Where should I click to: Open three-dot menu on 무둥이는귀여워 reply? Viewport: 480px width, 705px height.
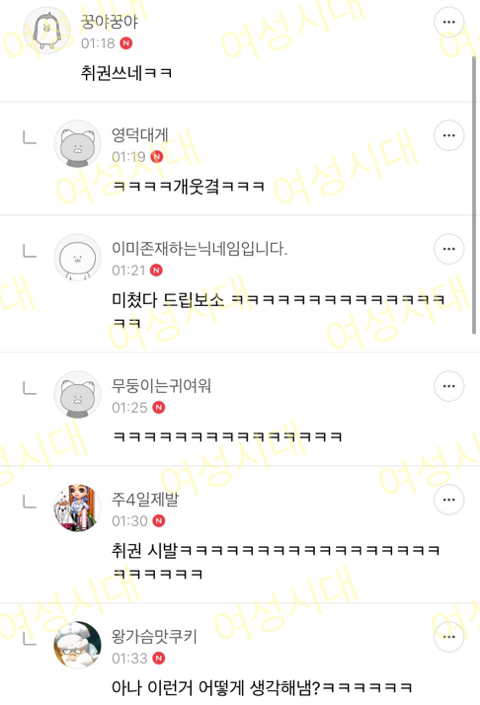(449, 386)
